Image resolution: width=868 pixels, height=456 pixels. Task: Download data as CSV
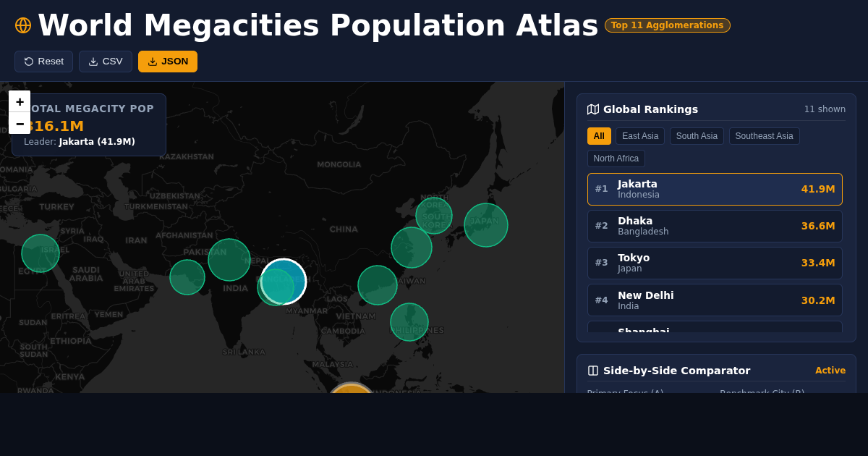[106, 62]
